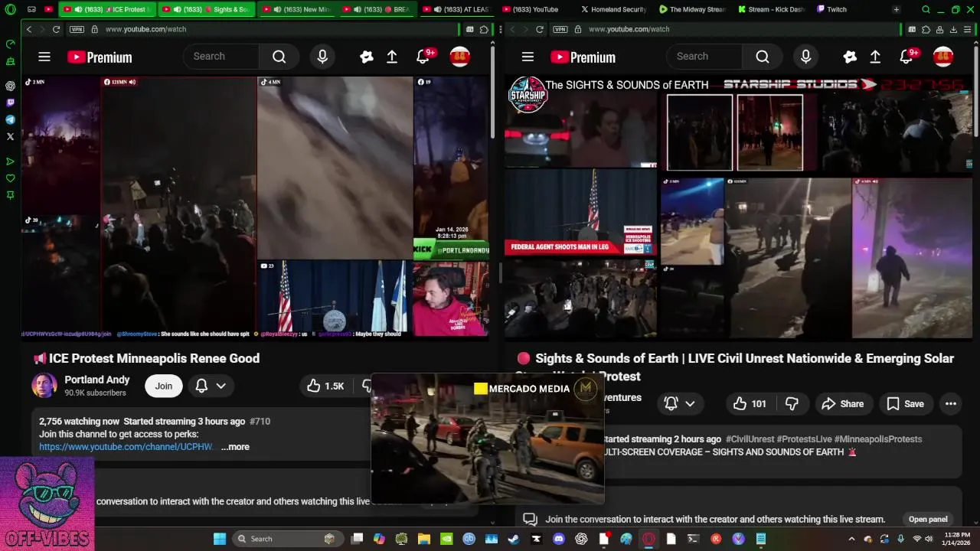This screenshot has width=980, height=551.
Task: Click browser tab search magnifier icon
Action: click(926, 10)
